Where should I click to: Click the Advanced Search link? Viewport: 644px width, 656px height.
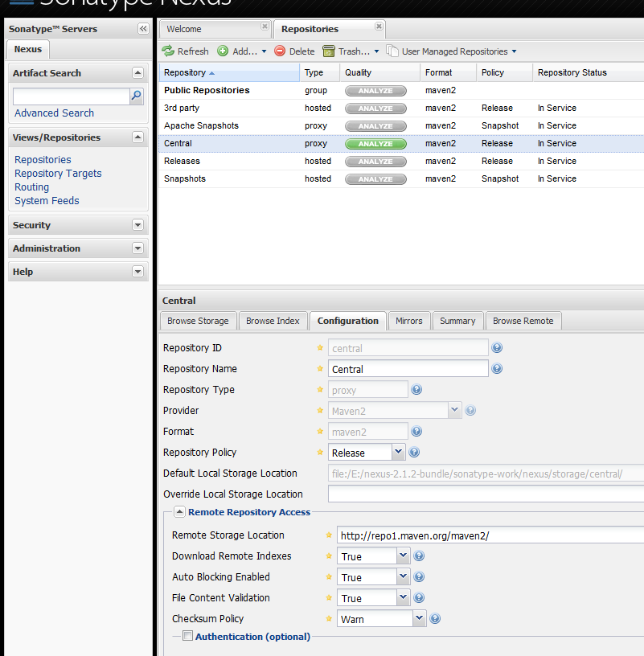click(x=55, y=113)
